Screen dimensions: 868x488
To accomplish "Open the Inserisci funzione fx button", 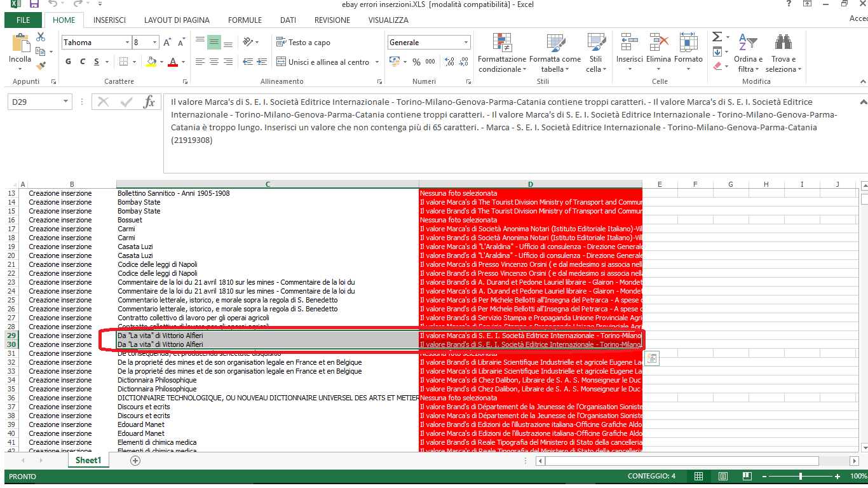I will click(x=149, y=102).
